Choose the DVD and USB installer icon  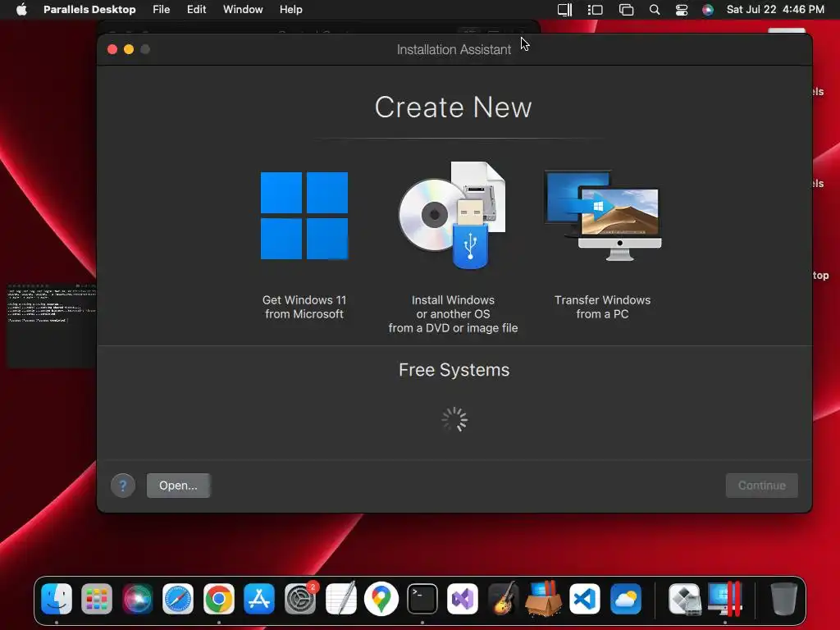[453, 215]
